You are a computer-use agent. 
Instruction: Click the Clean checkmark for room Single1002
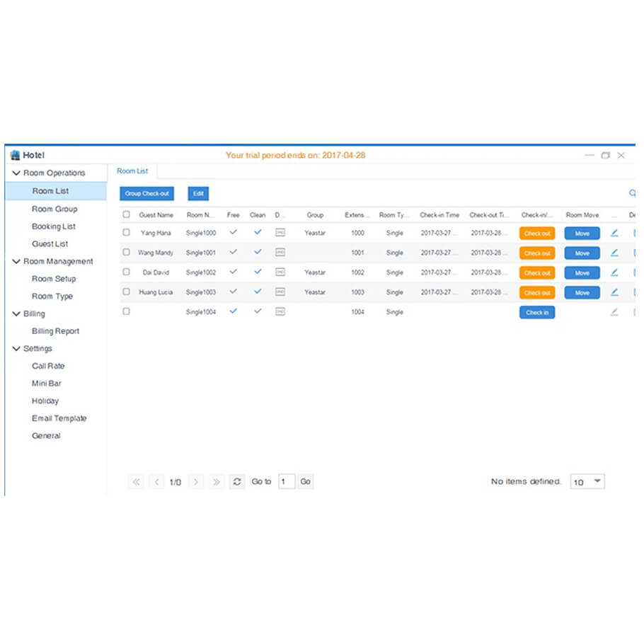258,272
